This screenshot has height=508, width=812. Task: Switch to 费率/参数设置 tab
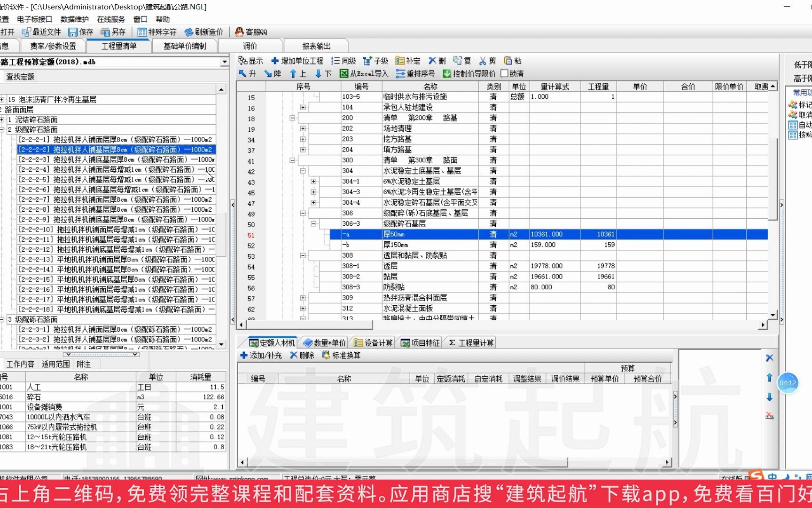click(53, 46)
